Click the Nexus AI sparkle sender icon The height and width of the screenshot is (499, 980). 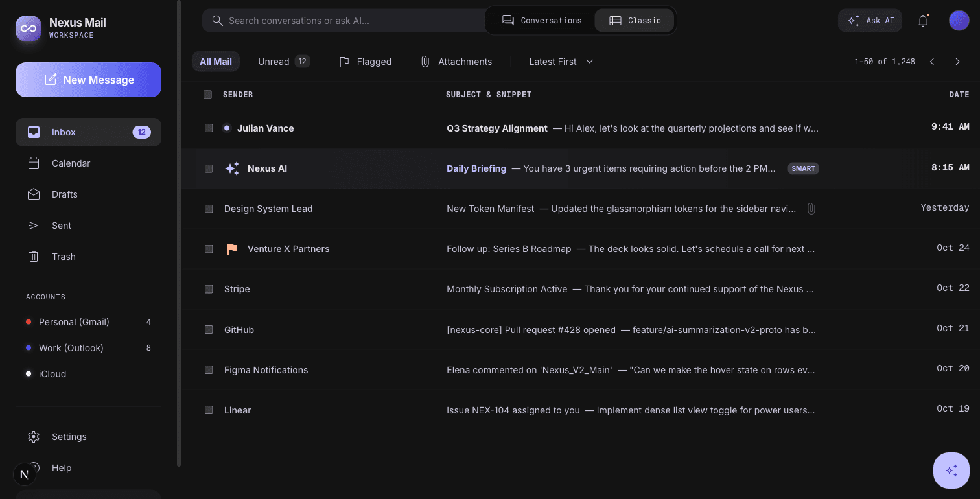(232, 168)
